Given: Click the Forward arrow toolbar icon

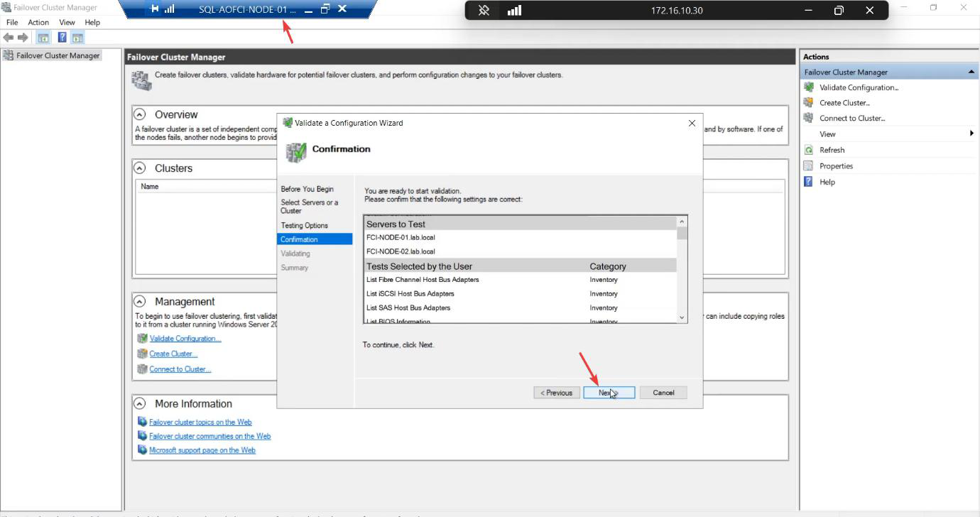Looking at the screenshot, I should click(23, 38).
